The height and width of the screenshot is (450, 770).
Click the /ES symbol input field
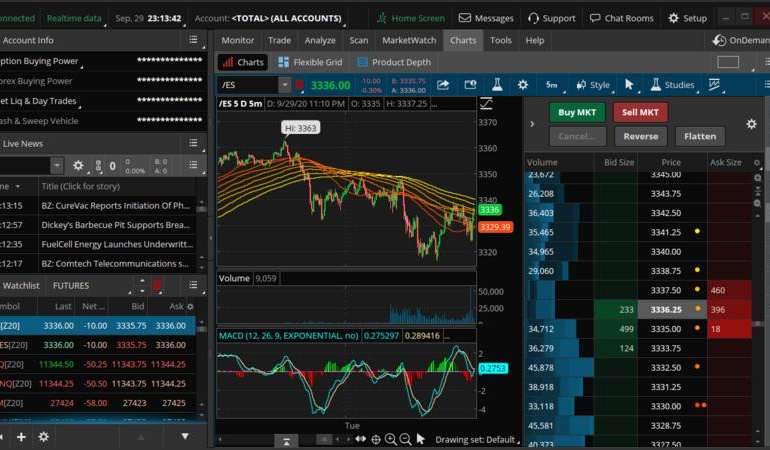click(x=248, y=85)
